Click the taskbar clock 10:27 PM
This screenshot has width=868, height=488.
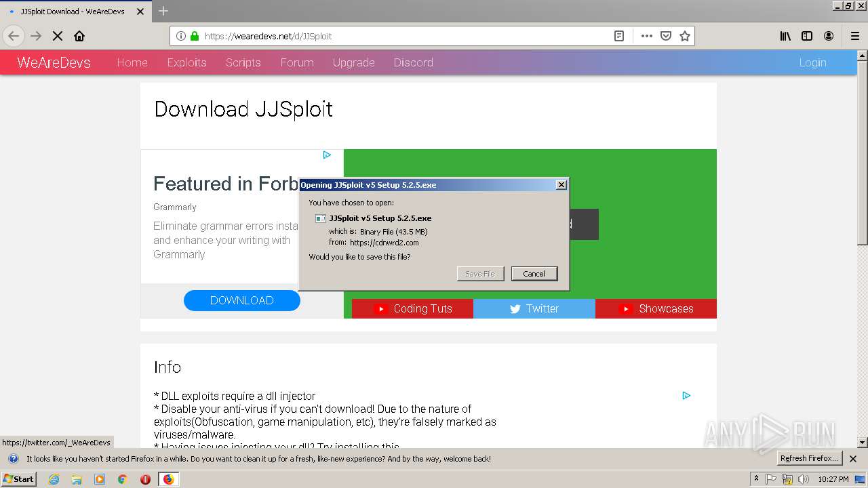click(x=833, y=479)
